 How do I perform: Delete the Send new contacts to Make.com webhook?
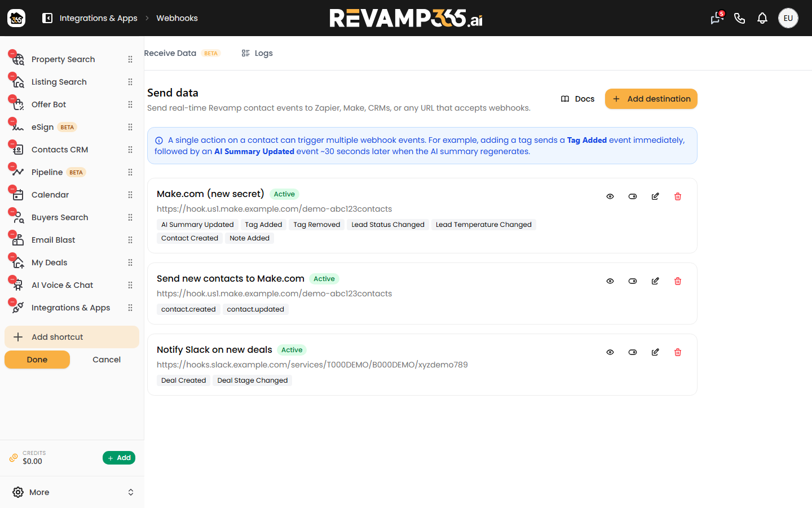[678, 281]
